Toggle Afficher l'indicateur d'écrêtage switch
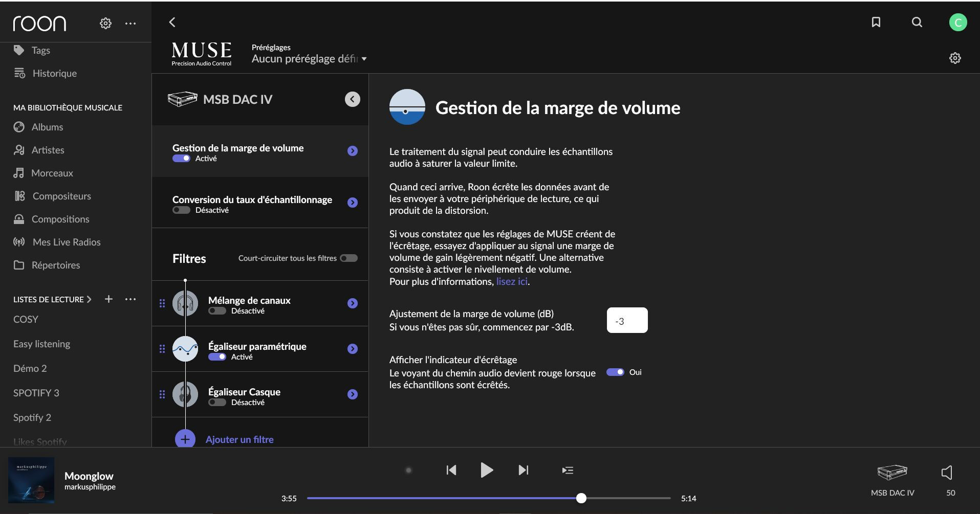The width and height of the screenshot is (980, 514). pos(615,372)
